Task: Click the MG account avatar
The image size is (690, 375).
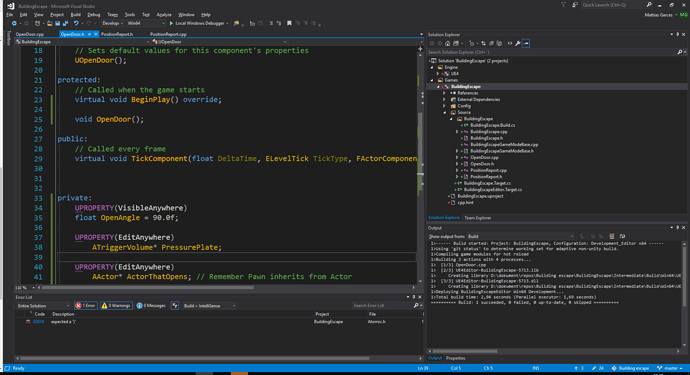Action: point(683,15)
